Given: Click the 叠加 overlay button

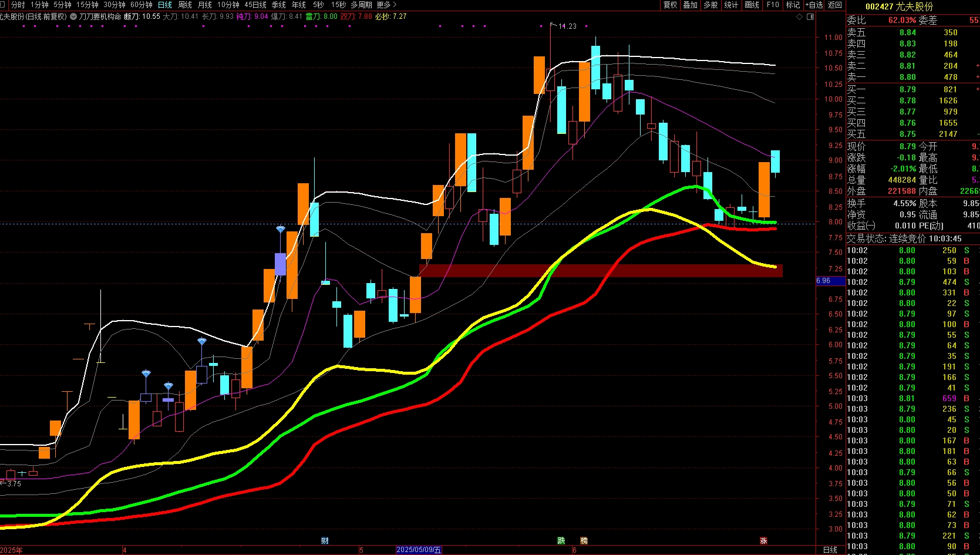Looking at the screenshot, I should pyautogui.click(x=691, y=5).
